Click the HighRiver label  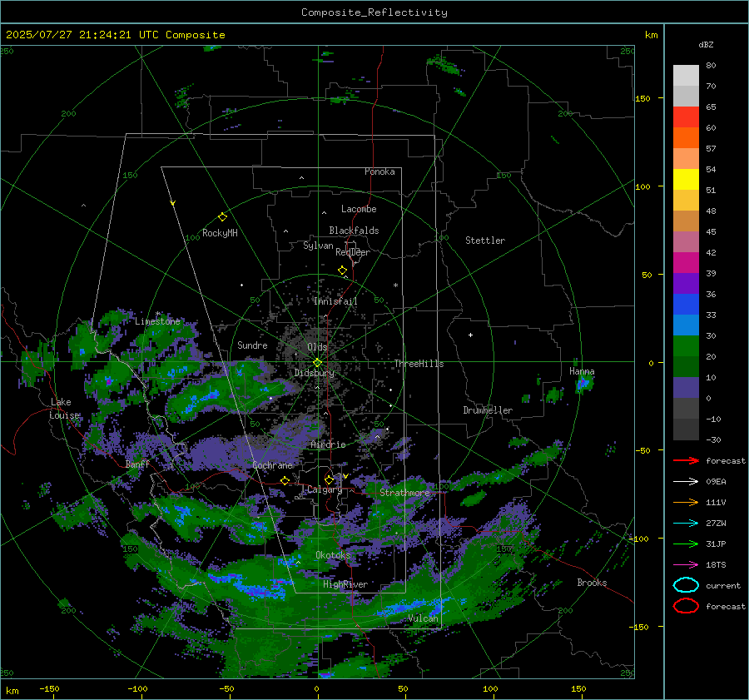point(345,584)
